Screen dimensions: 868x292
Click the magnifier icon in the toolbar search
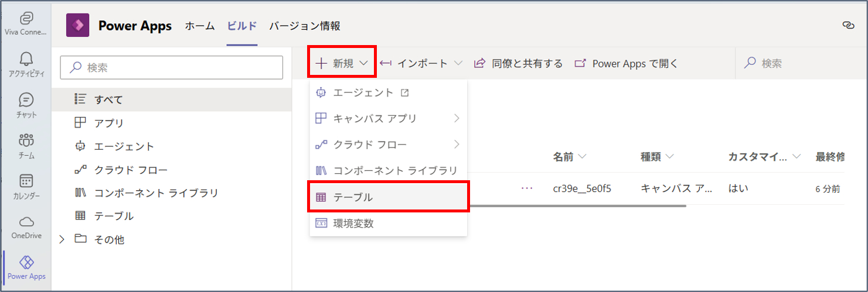(750, 63)
